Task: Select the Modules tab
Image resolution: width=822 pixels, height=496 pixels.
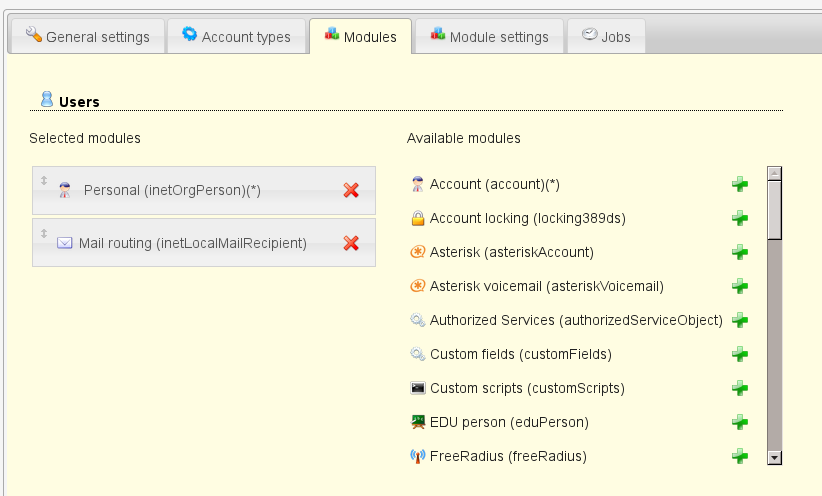Action: pos(360,37)
